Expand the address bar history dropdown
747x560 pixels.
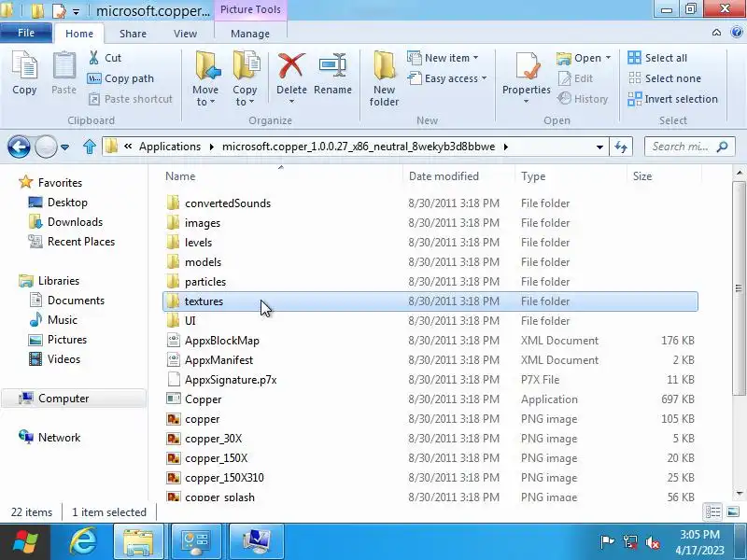pyautogui.click(x=599, y=147)
